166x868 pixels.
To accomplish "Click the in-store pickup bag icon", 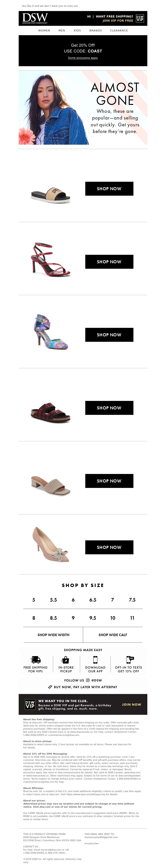I will (66, 659).
